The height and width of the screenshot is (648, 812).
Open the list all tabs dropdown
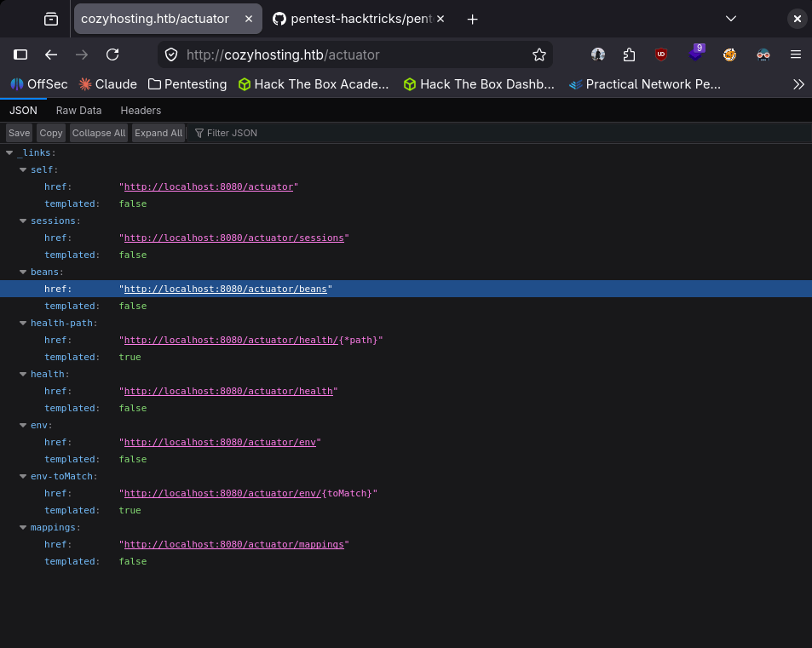point(731,19)
